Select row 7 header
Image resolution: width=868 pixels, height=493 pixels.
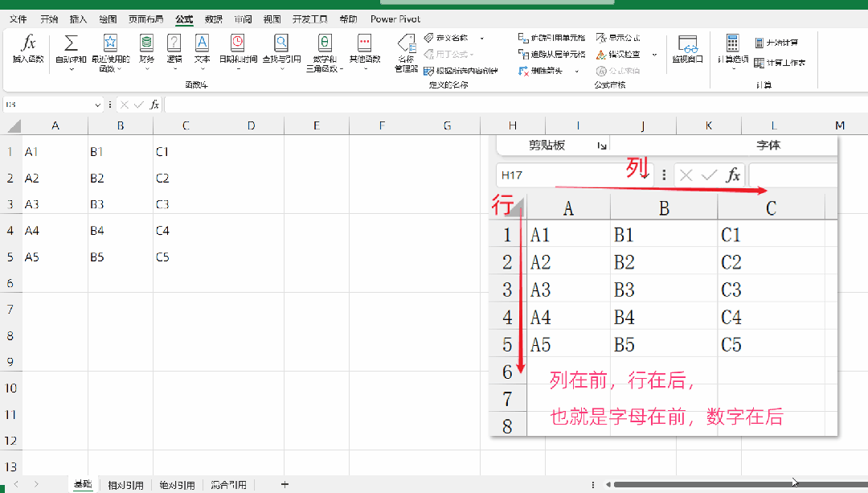pos(10,309)
